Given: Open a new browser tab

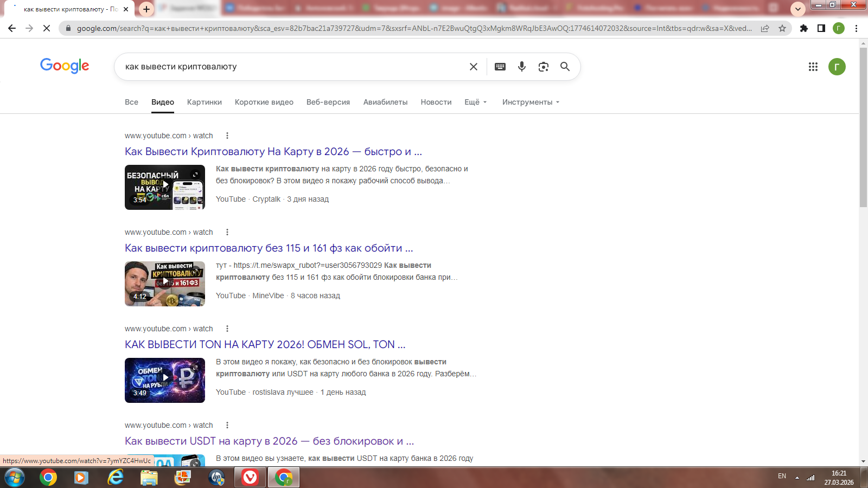Looking at the screenshot, I should [146, 9].
